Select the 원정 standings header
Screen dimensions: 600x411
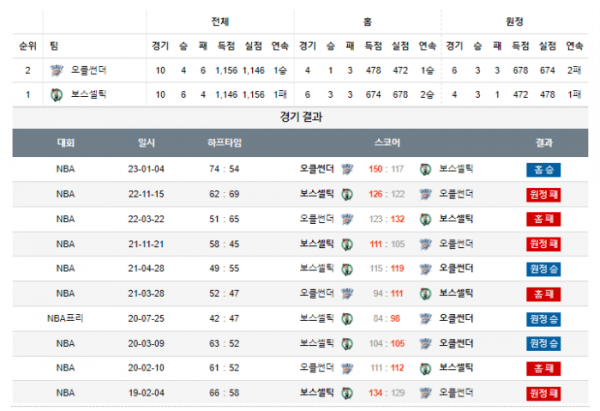(x=514, y=22)
